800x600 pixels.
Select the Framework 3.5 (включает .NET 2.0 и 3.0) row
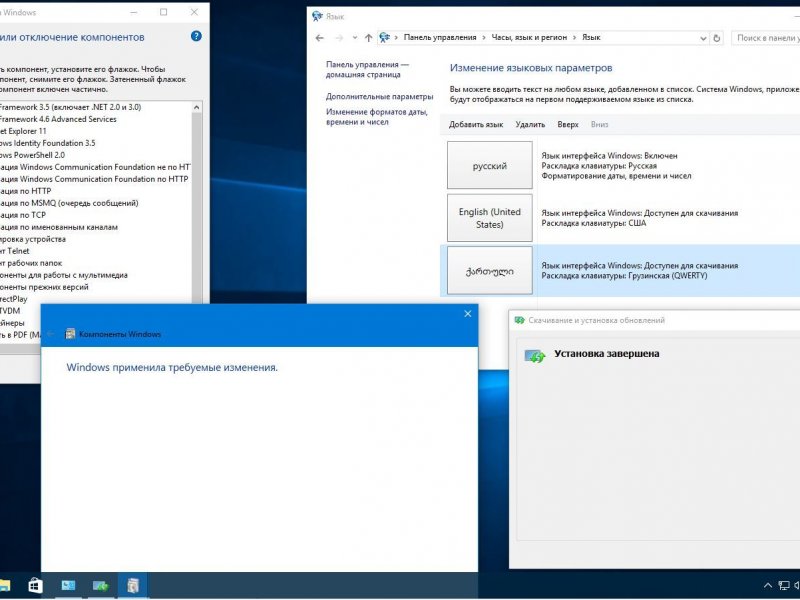coord(95,107)
